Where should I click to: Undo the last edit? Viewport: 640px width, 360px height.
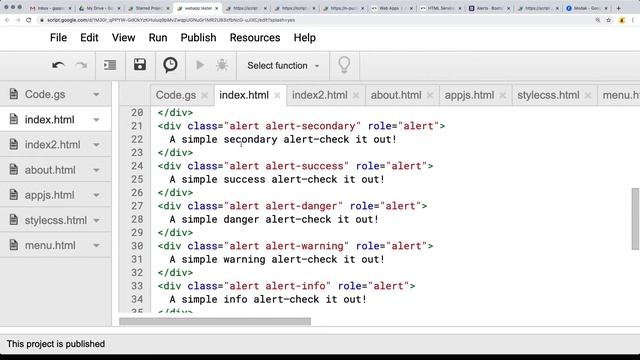[x=58, y=65]
